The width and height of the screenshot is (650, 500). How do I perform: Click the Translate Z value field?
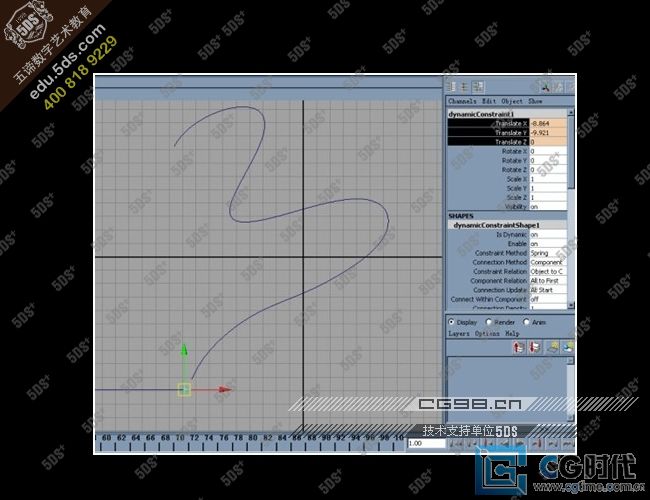click(548, 142)
